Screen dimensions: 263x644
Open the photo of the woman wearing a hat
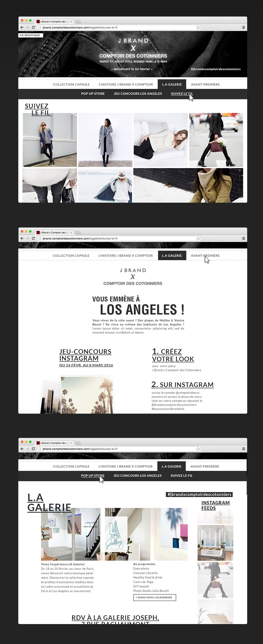coord(105,186)
